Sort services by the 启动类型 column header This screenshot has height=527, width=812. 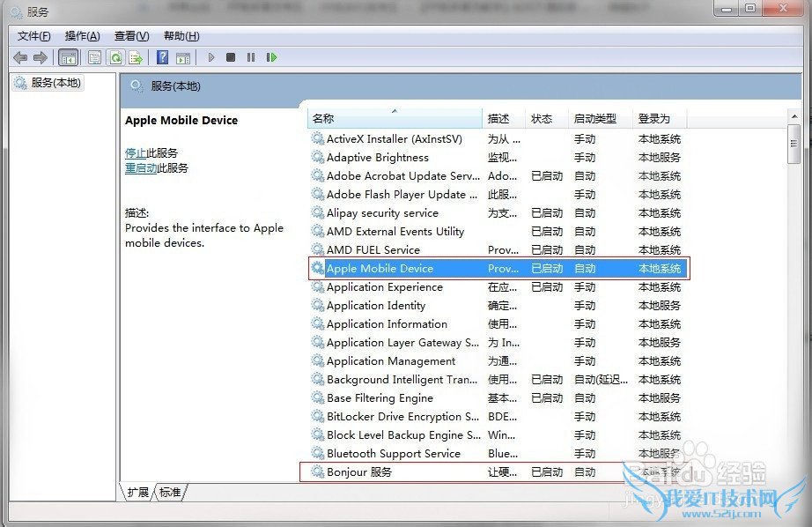pyautogui.click(x=594, y=118)
